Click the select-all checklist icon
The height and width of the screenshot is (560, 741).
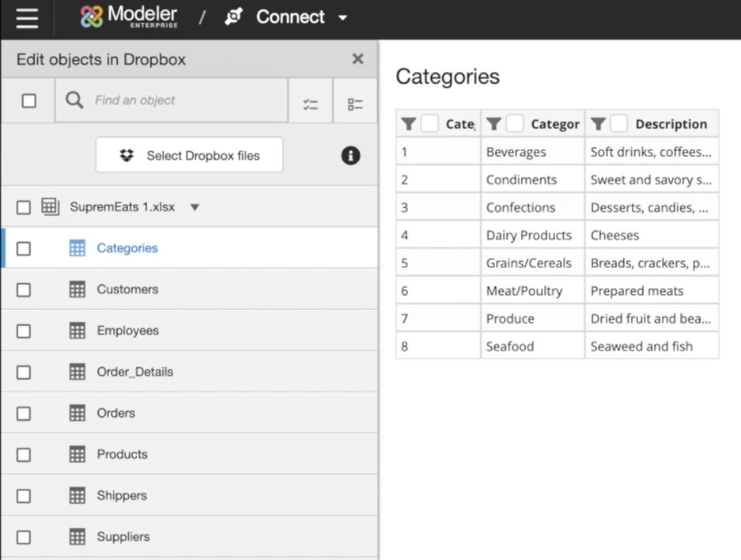[x=310, y=104]
